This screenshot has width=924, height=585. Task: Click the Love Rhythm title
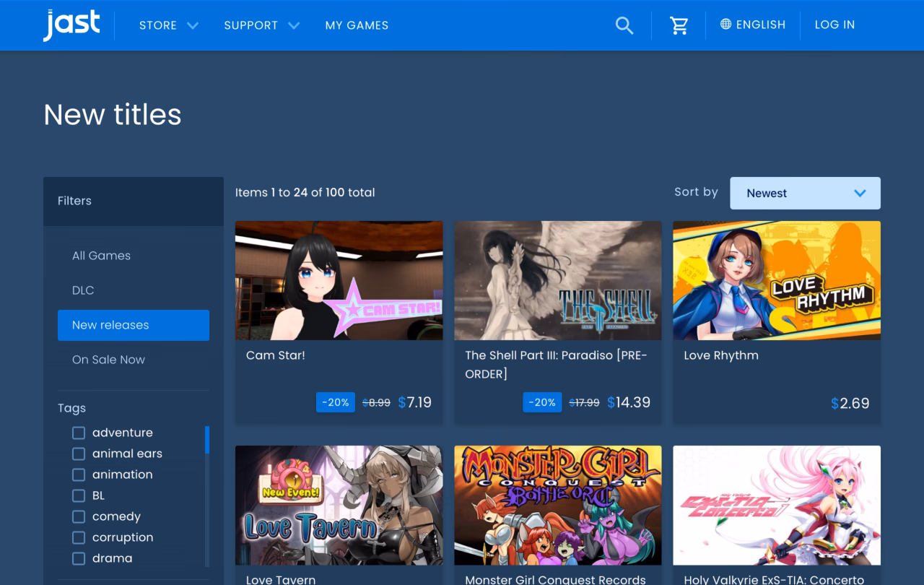[x=721, y=355]
